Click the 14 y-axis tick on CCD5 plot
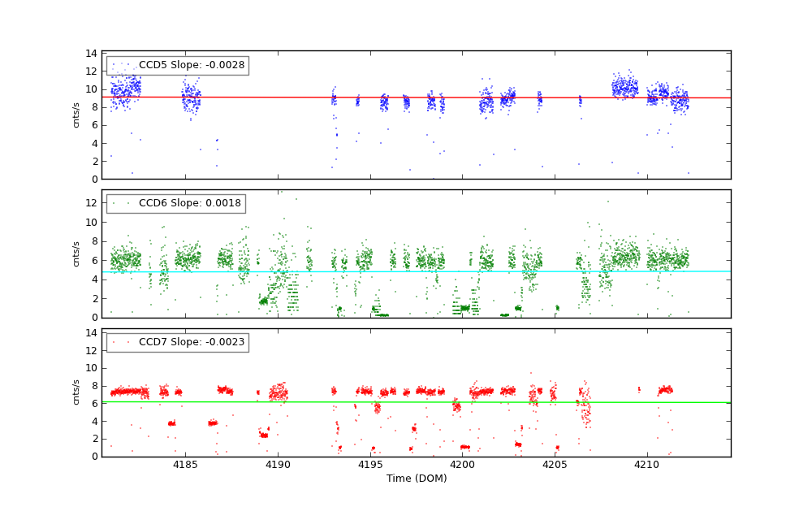Screen dimensions: 812x507 click(93, 54)
